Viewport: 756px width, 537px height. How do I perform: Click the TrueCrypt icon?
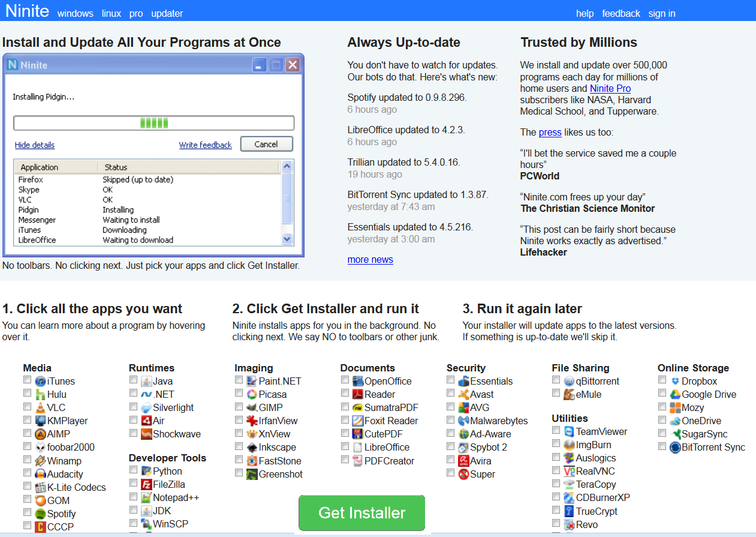[570, 511]
